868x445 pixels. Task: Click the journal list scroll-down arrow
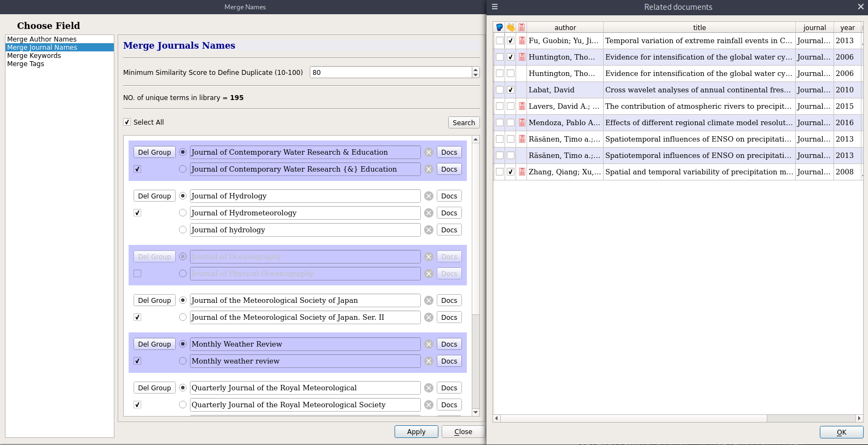point(476,412)
